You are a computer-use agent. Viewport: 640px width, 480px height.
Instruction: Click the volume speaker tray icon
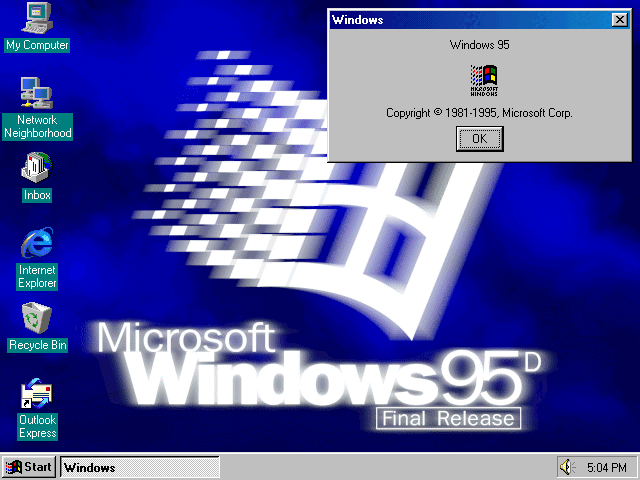[568, 467]
